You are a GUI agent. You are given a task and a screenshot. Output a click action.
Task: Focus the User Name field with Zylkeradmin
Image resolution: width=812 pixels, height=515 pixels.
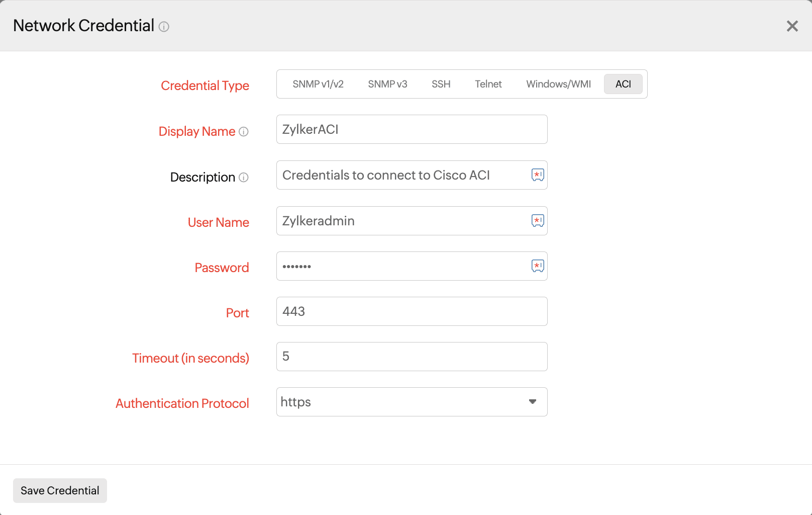pos(402,221)
